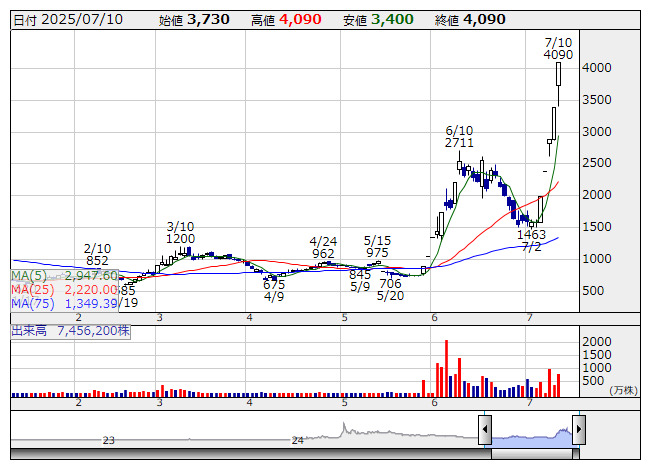
Task: Click the horizontal scrollbar thumb at the bottom
Action: pyautogui.click(x=531, y=453)
